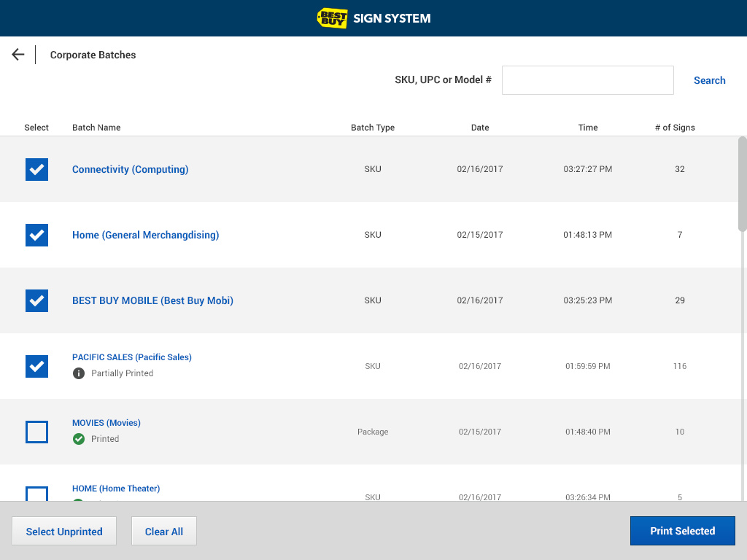The width and height of the screenshot is (747, 560).
Task: Click the vertical scrollbar thumb of batch list
Action: point(742,184)
